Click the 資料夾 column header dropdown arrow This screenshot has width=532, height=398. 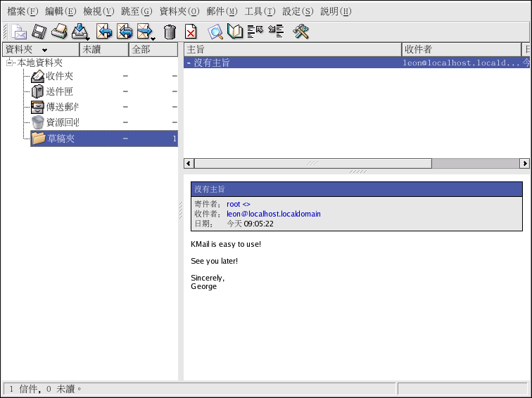[45, 50]
